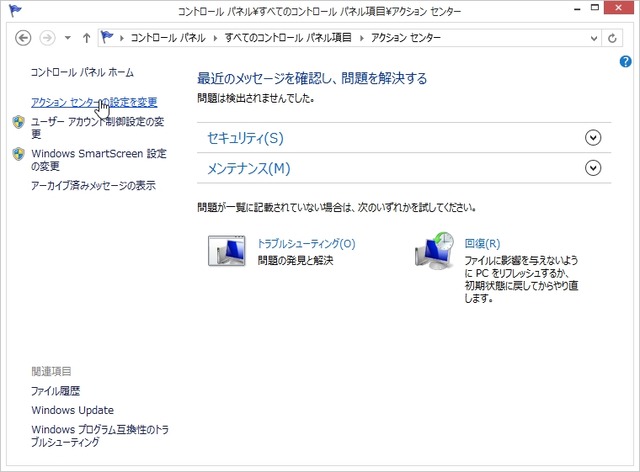Click the flag icon in the title bar
Image resolution: width=640 pixels, height=472 pixels.
(15, 10)
